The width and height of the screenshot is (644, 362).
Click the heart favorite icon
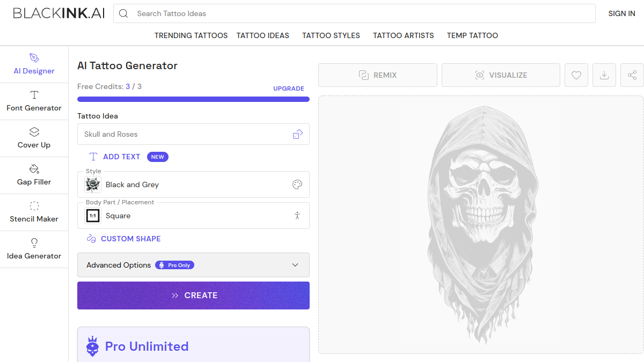tap(576, 75)
